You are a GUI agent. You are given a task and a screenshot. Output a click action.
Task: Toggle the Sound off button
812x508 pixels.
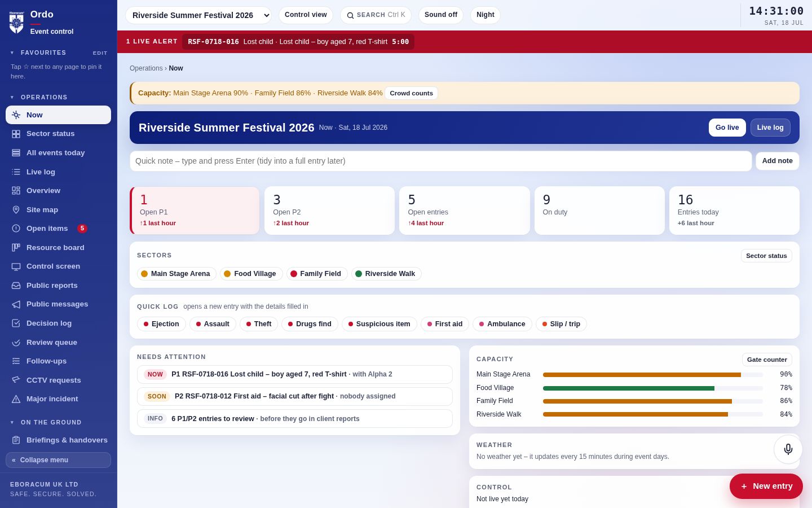coord(441,15)
